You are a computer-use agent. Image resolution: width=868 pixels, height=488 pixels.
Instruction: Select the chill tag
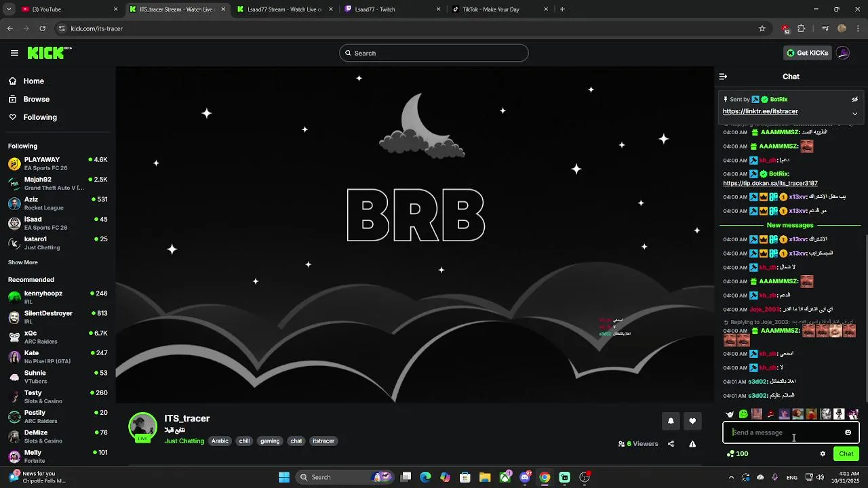click(244, 441)
